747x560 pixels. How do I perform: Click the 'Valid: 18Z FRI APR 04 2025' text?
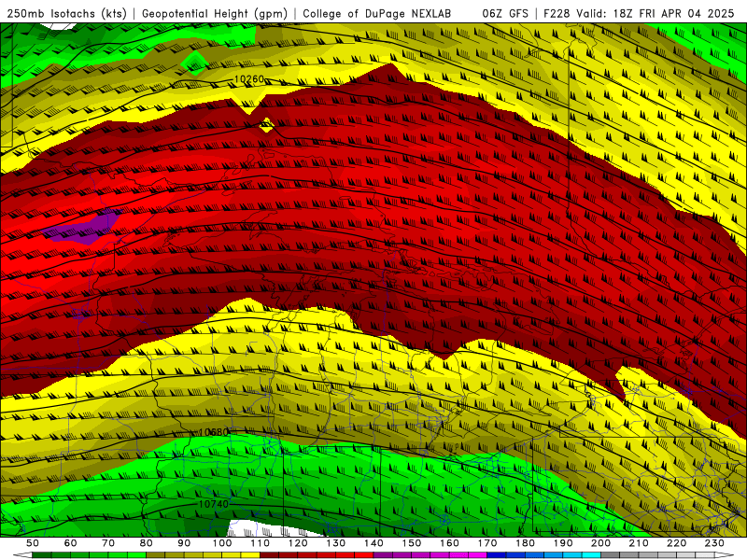pos(655,13)
